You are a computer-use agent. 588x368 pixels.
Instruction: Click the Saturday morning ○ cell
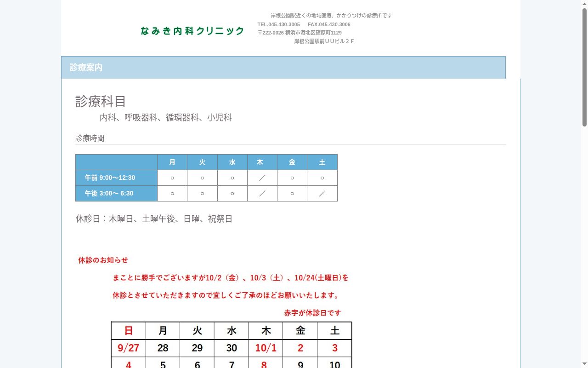click(322, 178)
